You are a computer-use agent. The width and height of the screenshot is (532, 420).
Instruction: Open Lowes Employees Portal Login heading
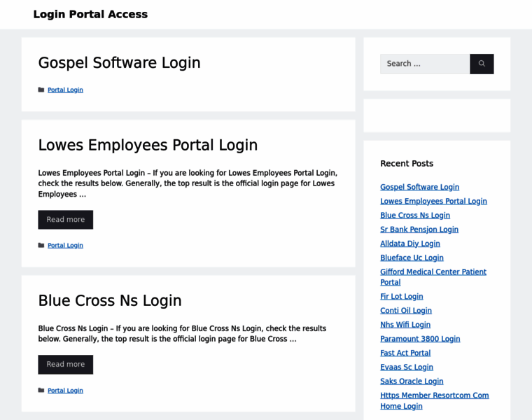pos(148,145)
